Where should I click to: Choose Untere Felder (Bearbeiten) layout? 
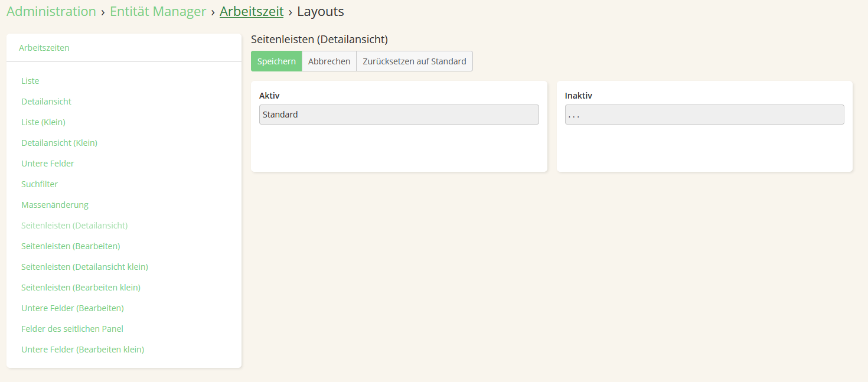pyautogui.click(x=73, y=308)
